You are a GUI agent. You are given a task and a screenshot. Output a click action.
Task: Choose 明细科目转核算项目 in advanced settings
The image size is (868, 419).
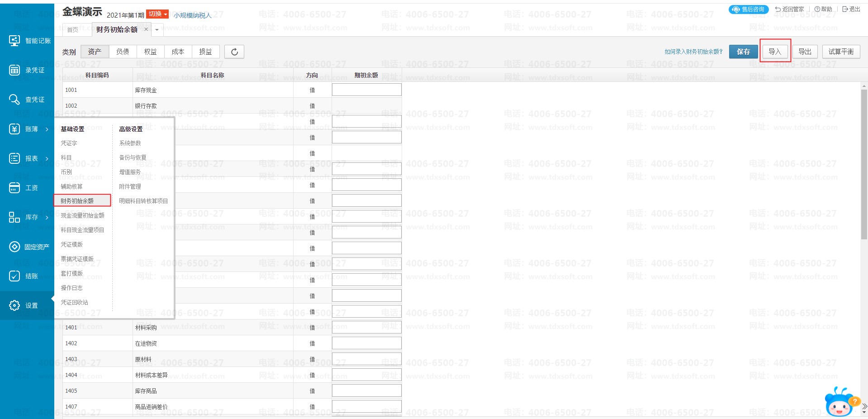coord(144,201)
